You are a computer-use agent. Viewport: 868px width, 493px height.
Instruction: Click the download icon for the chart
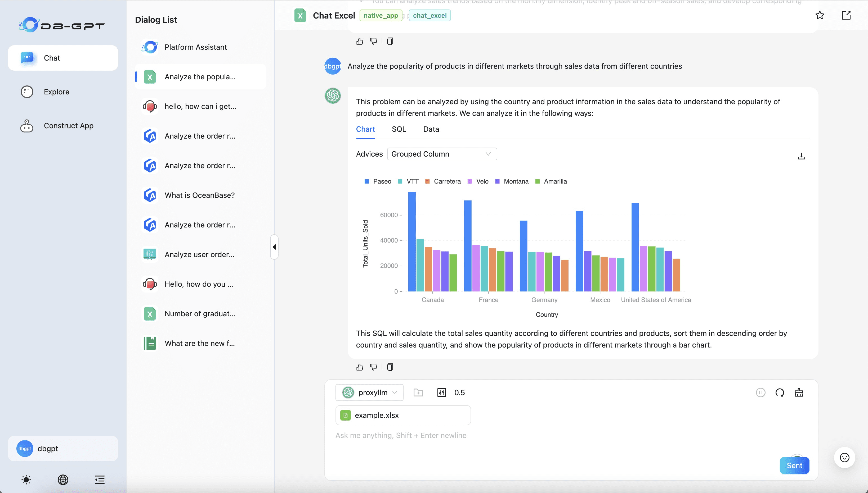coord(801,156)
